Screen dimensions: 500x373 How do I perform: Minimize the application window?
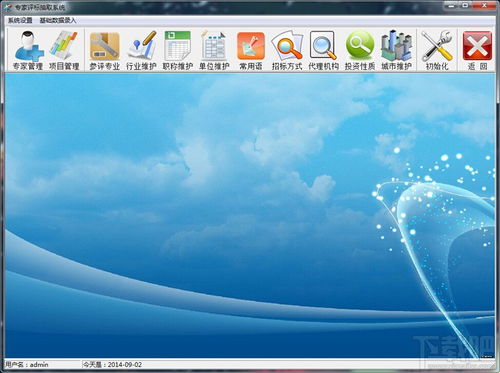(x=452, y=5)
